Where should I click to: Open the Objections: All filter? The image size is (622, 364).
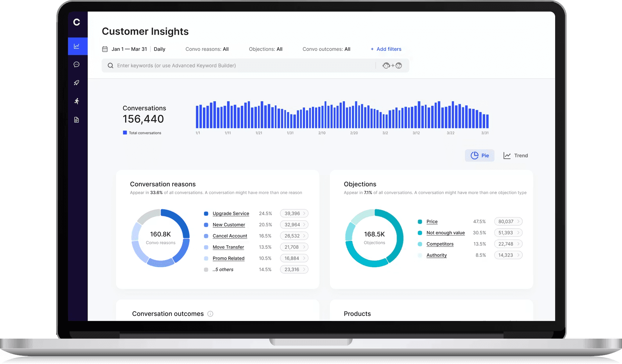tap(265, 49)
